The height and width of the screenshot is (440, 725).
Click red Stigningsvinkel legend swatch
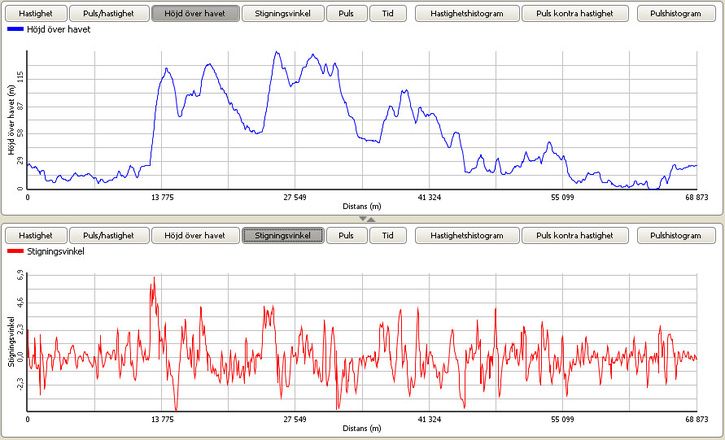[15, 252]
